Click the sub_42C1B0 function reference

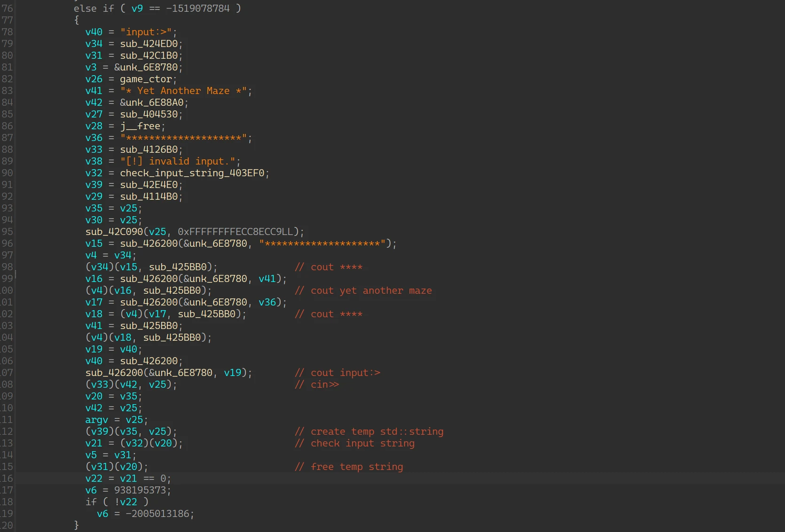point(149,55)
